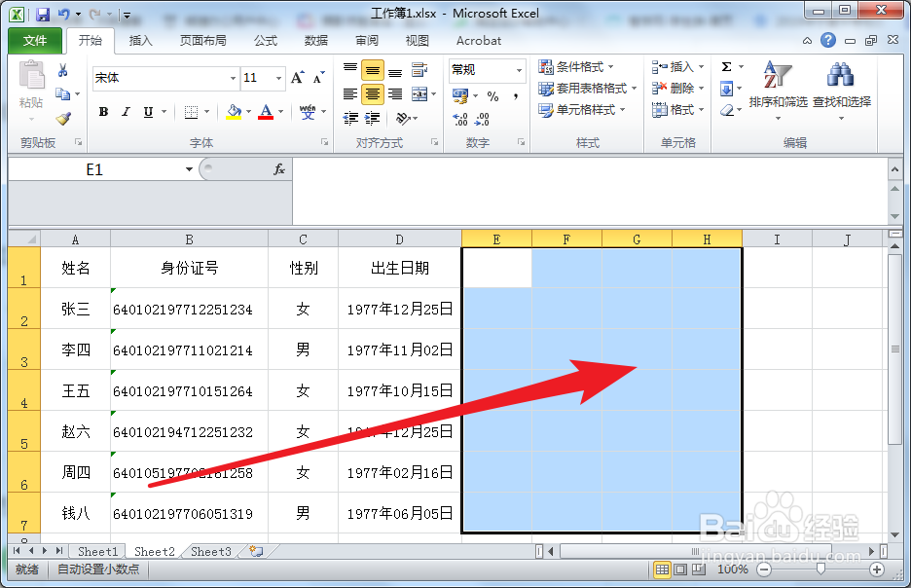Image resolution: width=911 pixels, height=588 pixels.
Task: Increase font size with large A icon
Action: coord(298,78)
